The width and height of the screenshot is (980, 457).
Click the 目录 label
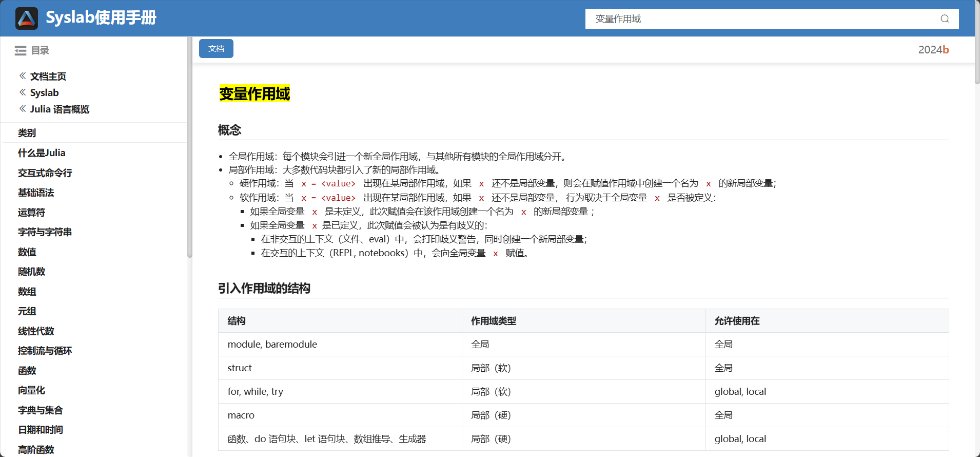coord(40,50)
